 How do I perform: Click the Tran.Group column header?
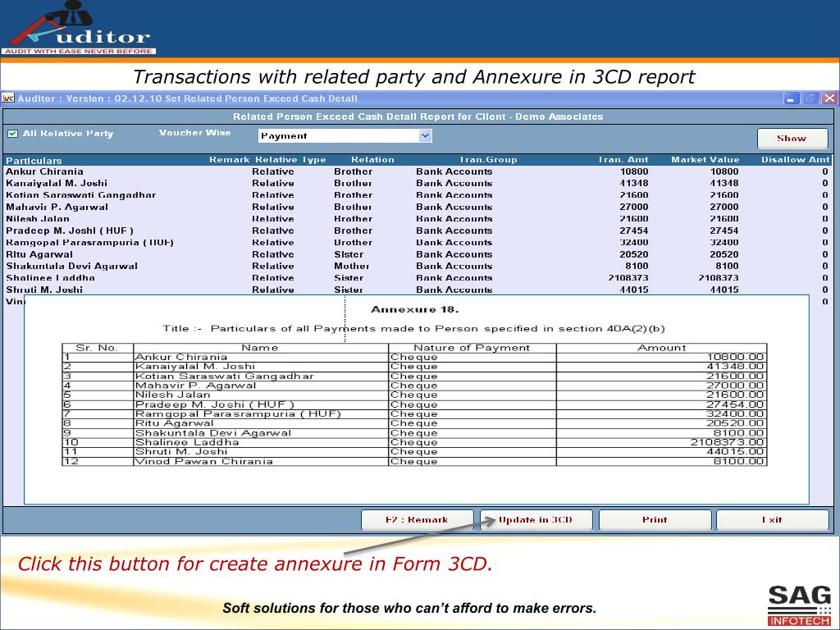(488, 160)
